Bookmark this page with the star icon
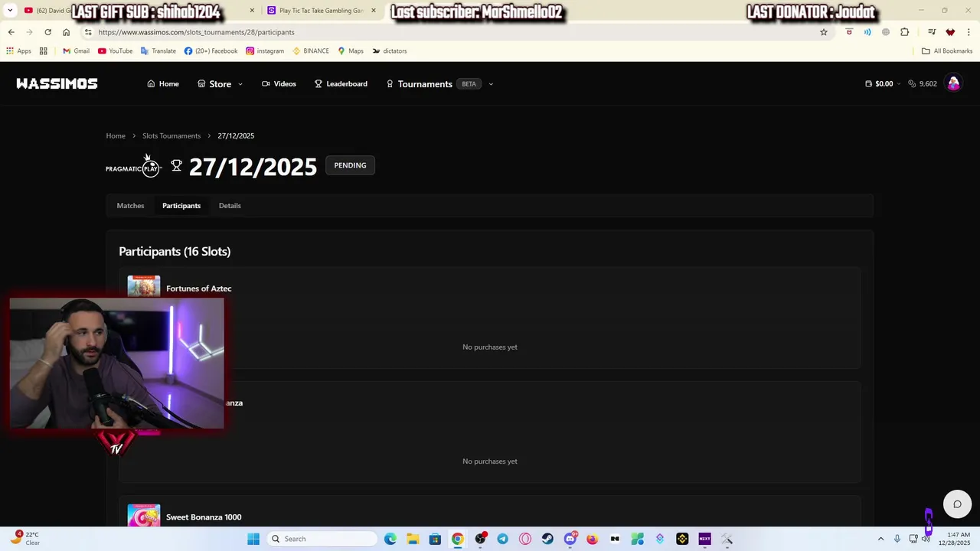This screenshot has width=980, height=551. (824, 32)
